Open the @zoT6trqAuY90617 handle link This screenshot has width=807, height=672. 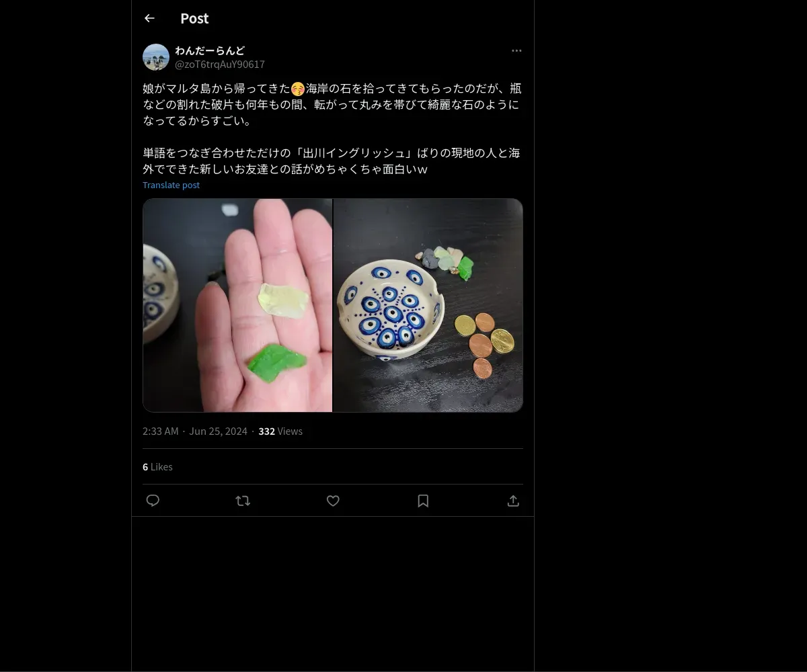point(220,65)
